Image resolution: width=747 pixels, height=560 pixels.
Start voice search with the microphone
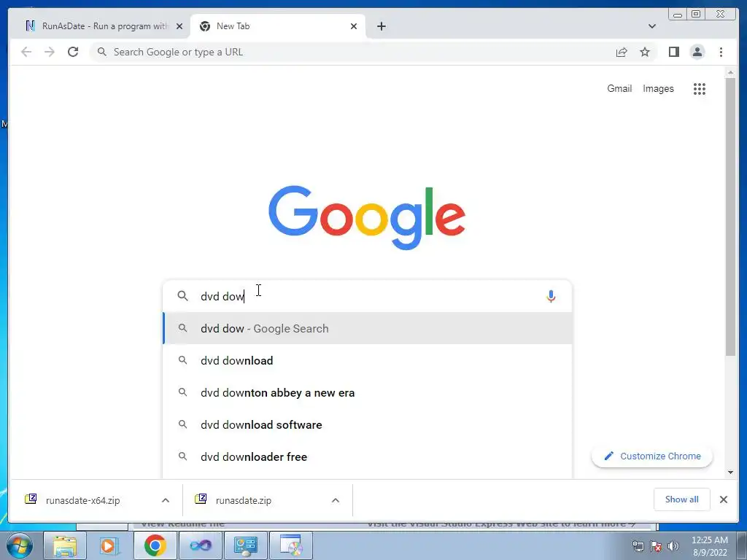pos(551,296)
